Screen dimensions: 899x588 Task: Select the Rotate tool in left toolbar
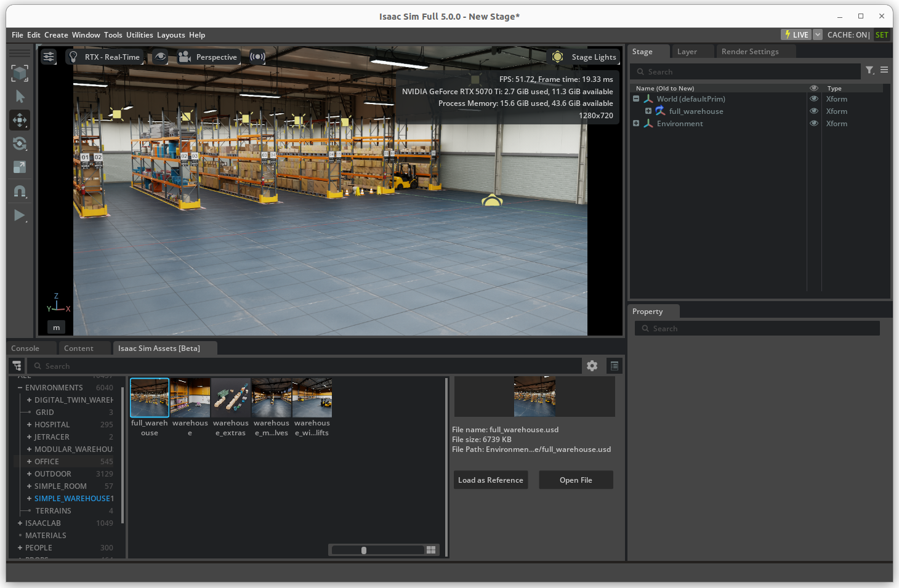click(x=20, y=143)
